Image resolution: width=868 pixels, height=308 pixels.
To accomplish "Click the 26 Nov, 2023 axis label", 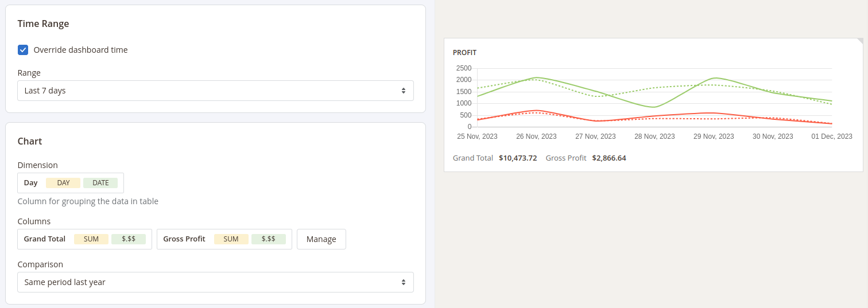I will tap(536, 137).
